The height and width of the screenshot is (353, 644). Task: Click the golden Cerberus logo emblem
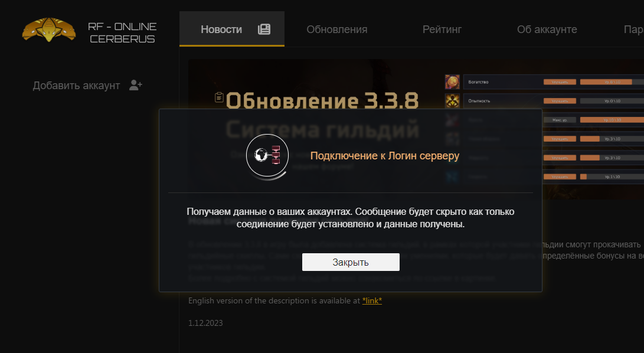click(x=49, y=30)
